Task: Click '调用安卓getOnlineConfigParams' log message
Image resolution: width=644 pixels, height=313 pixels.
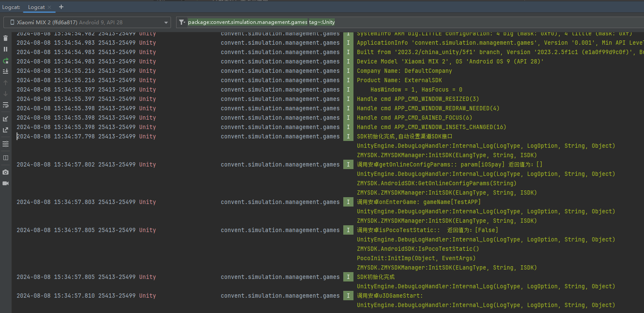Action: 450,164
